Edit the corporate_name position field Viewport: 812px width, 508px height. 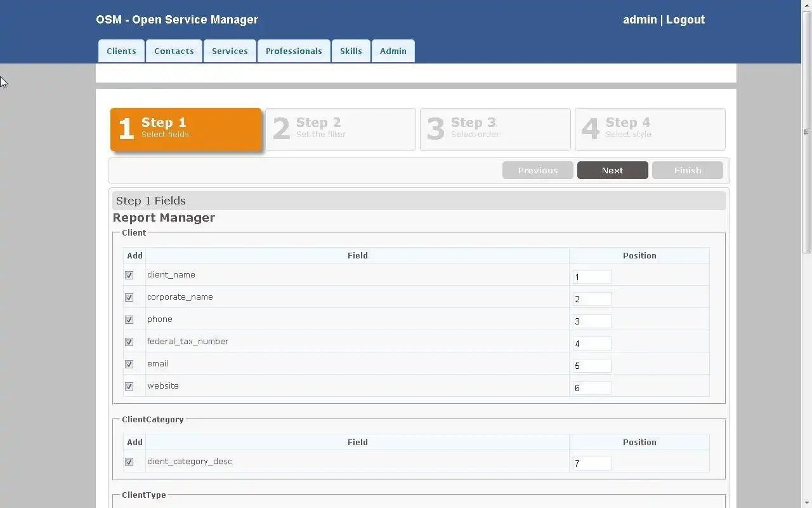(592, 299)
